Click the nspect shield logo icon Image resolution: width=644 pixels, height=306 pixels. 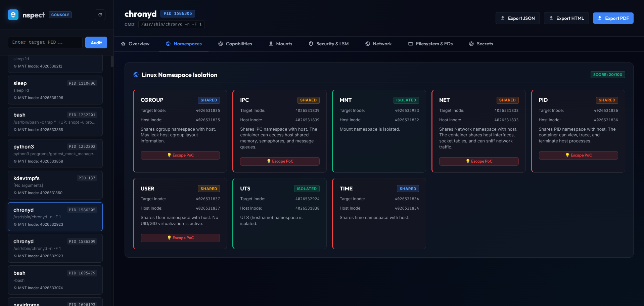[13, 15]
